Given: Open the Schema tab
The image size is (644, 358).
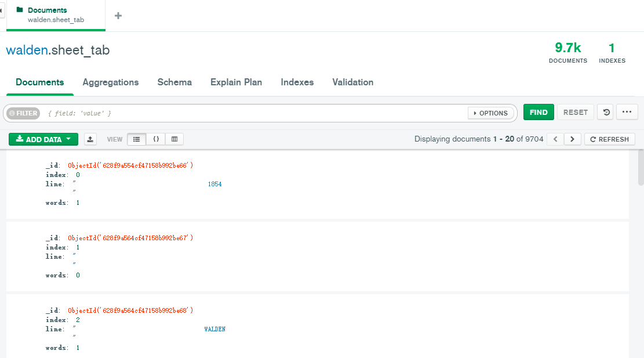Looking at the screenshot, I should point(174,82).
